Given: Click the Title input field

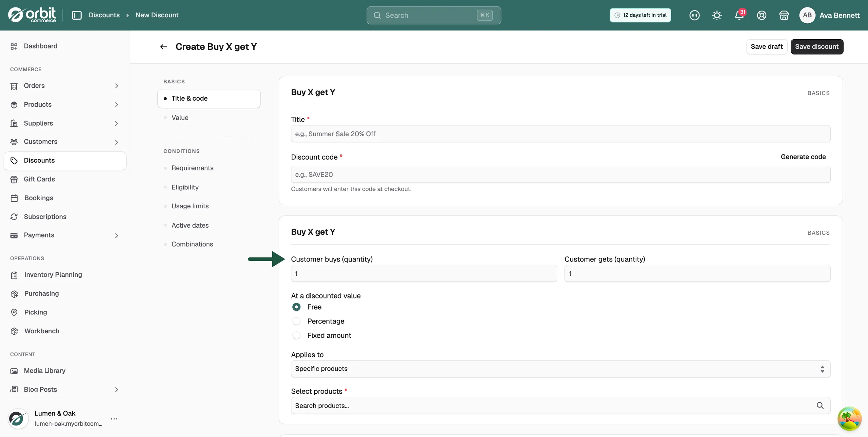Looking at the screenshot, I should pos(561,134).
